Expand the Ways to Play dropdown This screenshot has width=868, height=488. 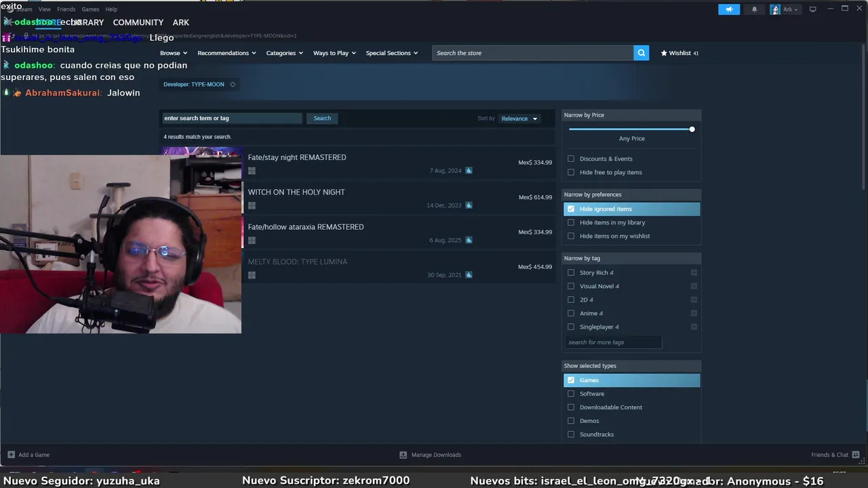tap(334, 53)
